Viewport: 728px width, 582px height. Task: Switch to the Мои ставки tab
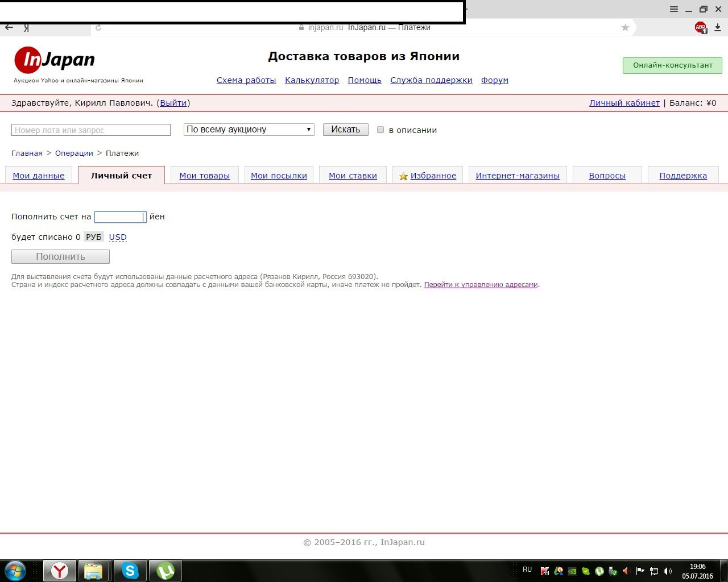[353, 176]
